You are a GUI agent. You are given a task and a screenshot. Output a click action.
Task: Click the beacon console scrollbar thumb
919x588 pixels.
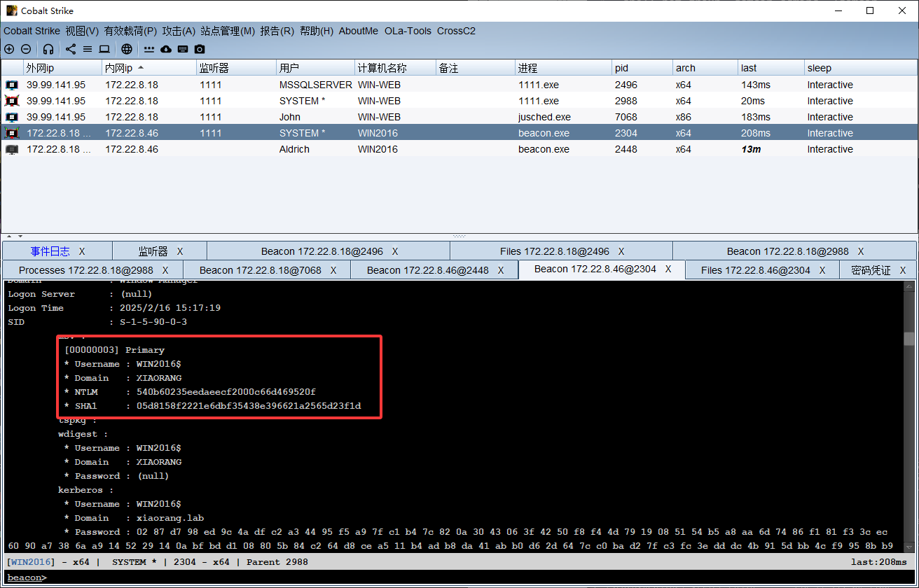point(908,339)
